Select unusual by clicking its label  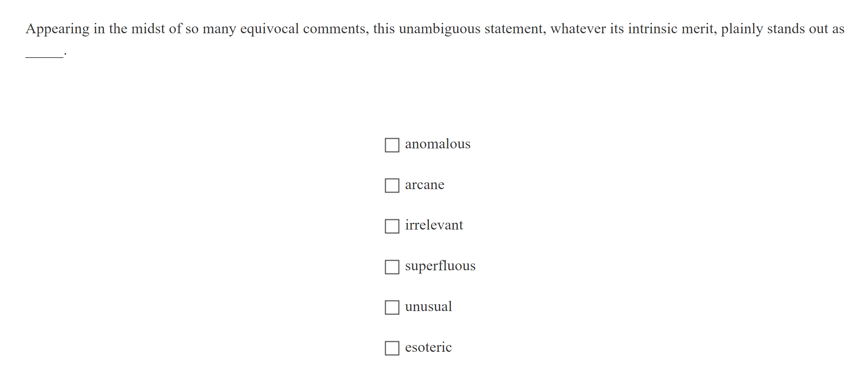429,306
